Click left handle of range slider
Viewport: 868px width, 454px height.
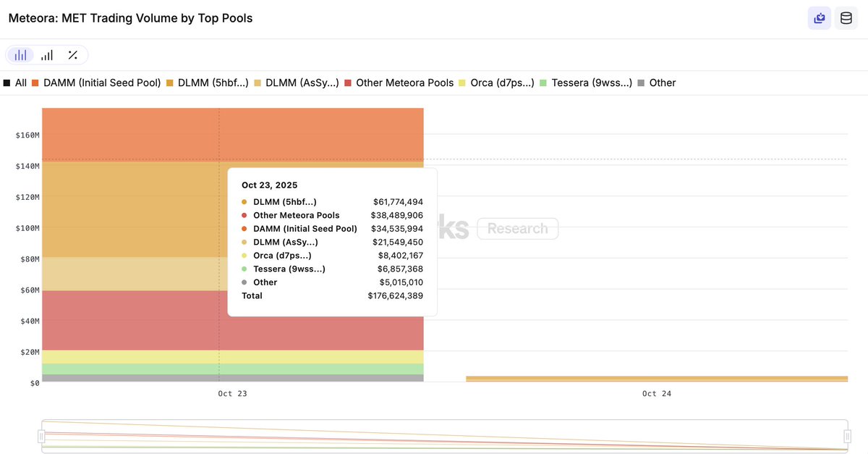tap(41, 436)
